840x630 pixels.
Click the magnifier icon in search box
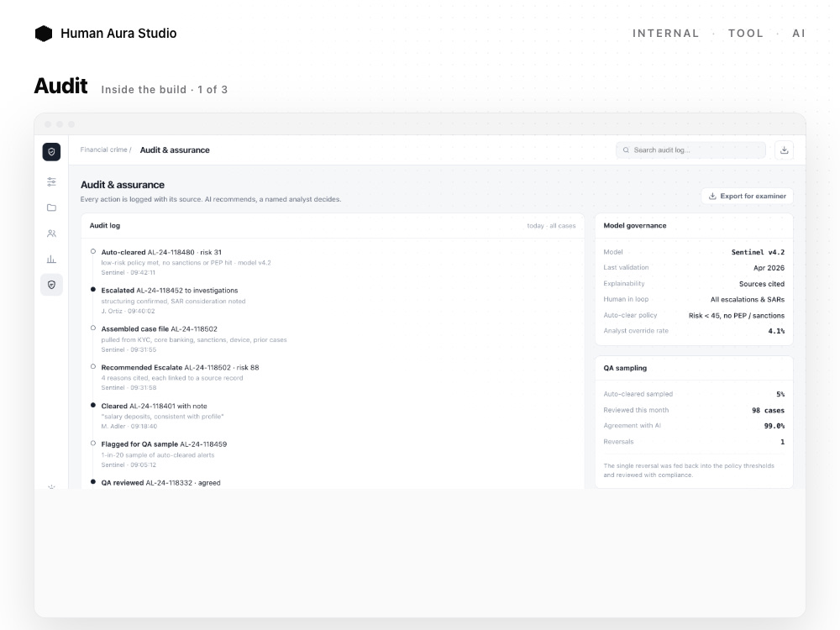click(x=626, y=150)
